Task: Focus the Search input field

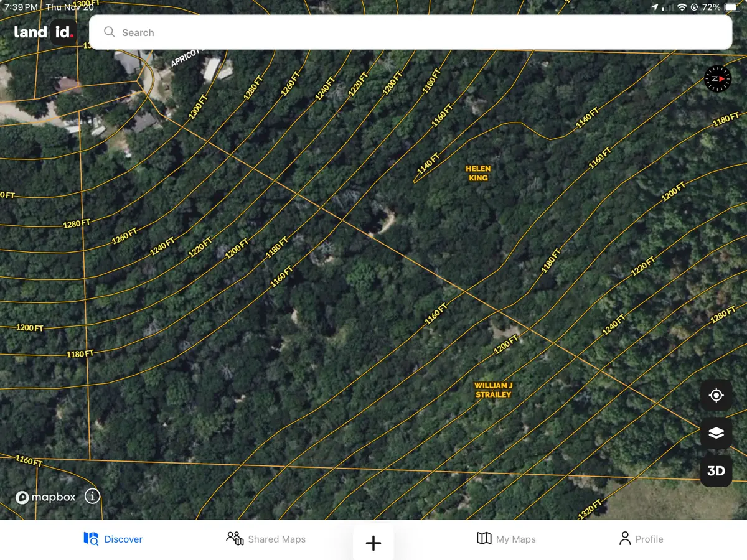Action: click(x=411, y=32)
